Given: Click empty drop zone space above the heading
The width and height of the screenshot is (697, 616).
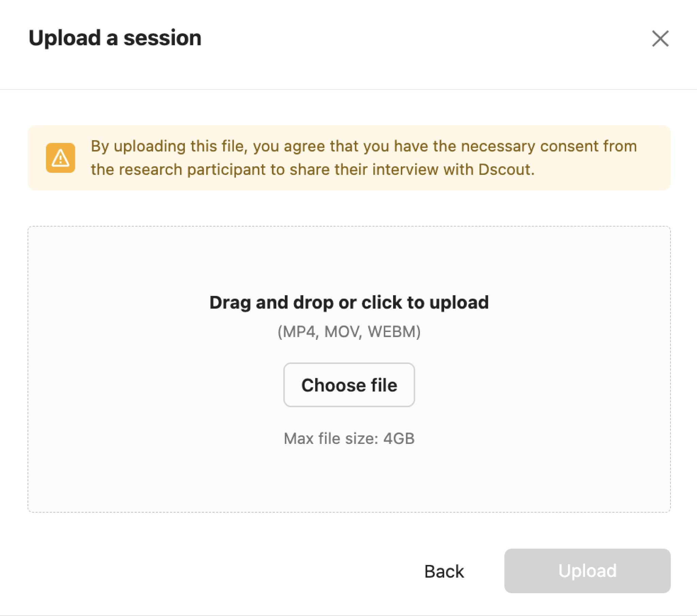Looking at the screenshot, I should click(x=349, y=259).
